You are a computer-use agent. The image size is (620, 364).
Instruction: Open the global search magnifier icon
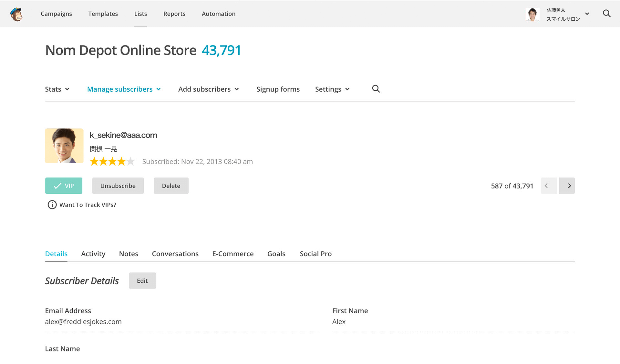(607, 14)
